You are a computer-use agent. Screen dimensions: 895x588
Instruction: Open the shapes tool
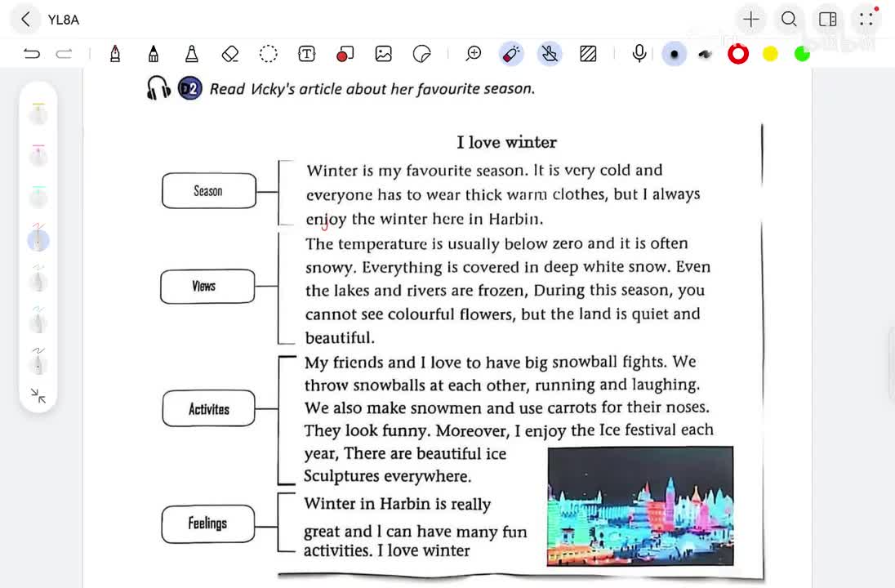pyautogui.click(x=345, y=54)
